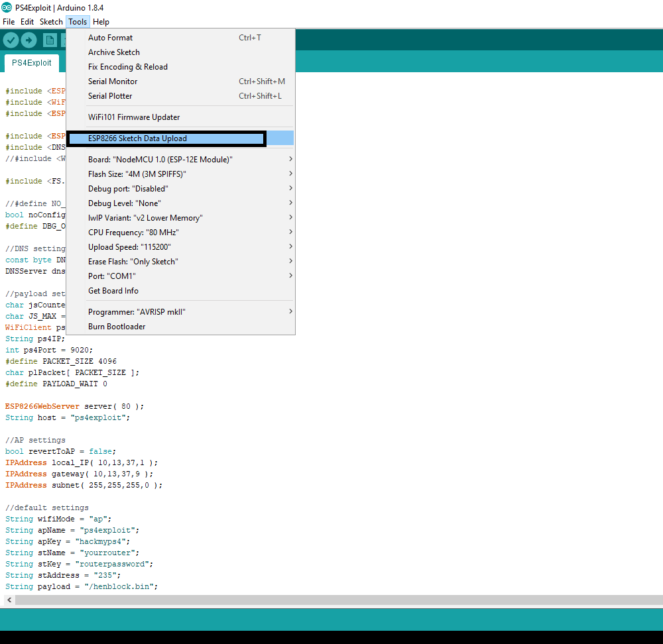The width and height of the screenshot is (663, 644).
Task: Click the line String host = "ps4exploit"
Action: 68,417
